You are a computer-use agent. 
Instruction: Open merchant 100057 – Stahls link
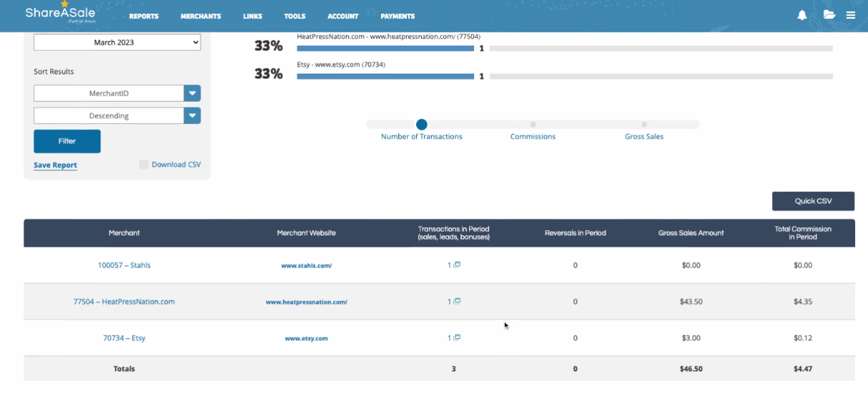pos(124,265)
